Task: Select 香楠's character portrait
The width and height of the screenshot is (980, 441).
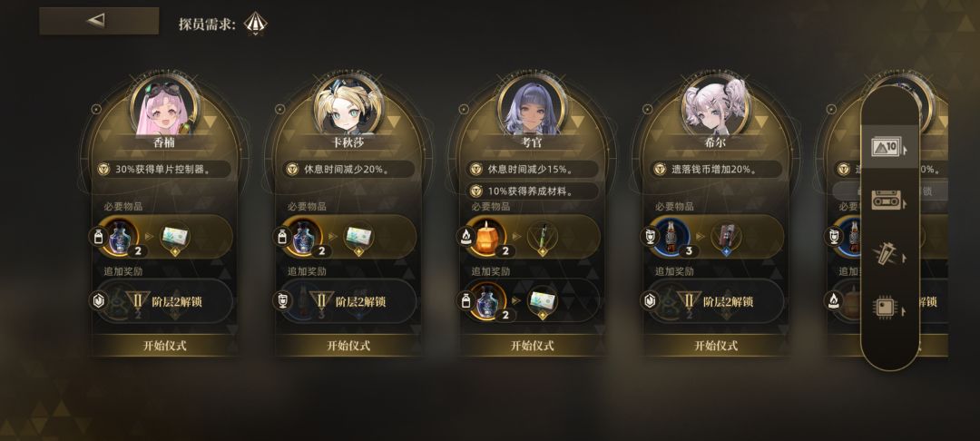Action: pos(164,107)
